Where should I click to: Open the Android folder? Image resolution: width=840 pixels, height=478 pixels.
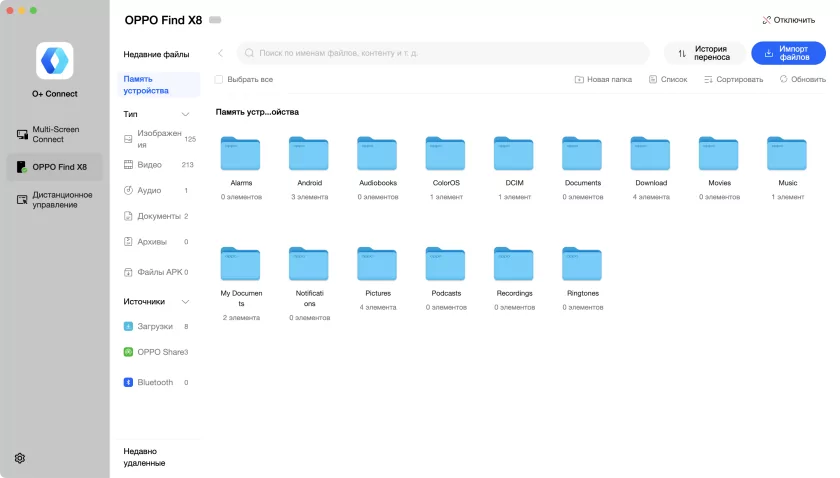pos(309,154)
